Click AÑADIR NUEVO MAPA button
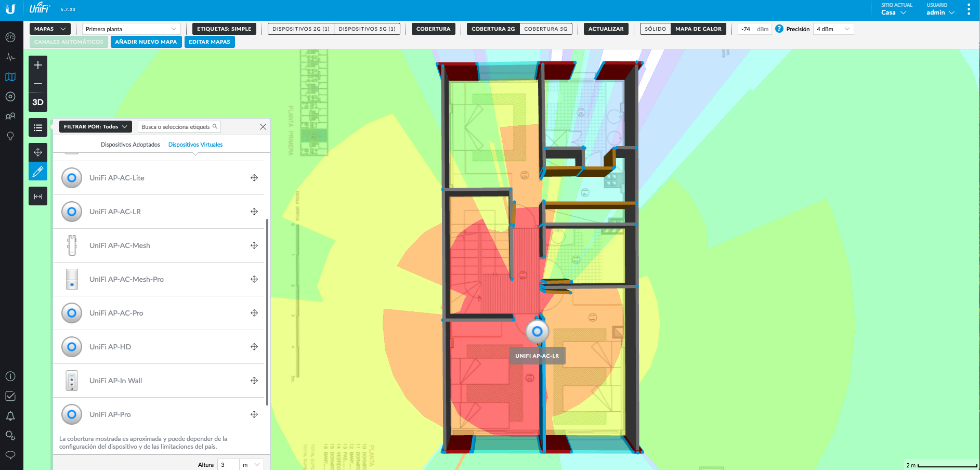This screenshot has height=470, width=980. pyautogui.click(x=146, y=42)
